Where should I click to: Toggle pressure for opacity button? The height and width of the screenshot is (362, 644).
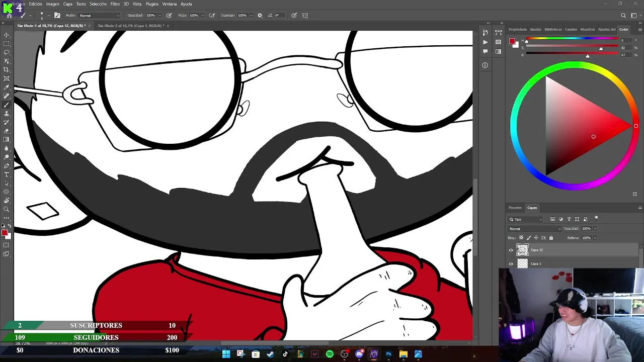pyautogui.click(x=169, y=16)
